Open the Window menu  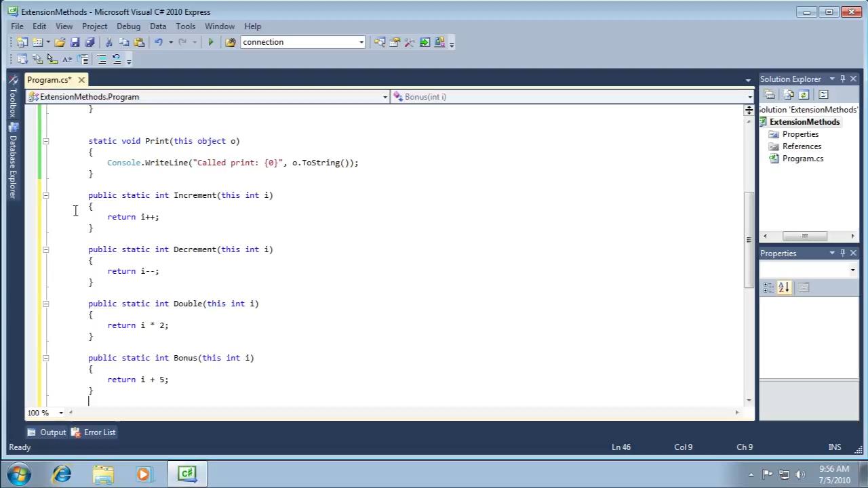click(x=220, y=26)
